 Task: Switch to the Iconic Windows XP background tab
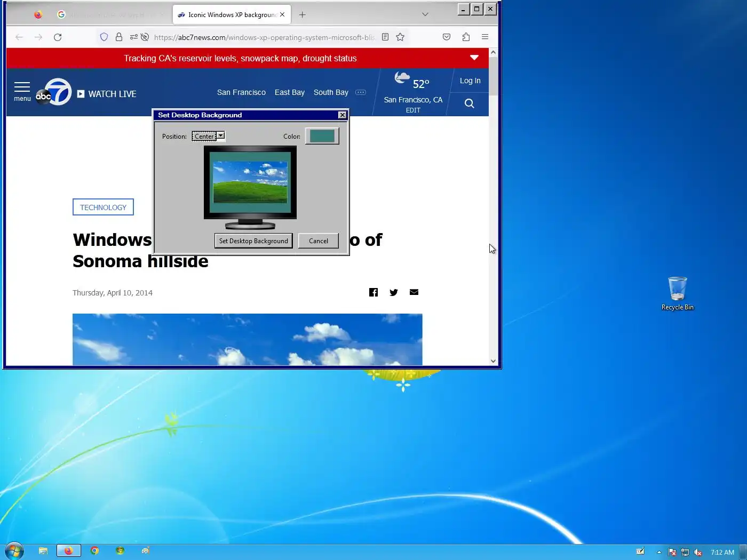click(x=232, y=14)
